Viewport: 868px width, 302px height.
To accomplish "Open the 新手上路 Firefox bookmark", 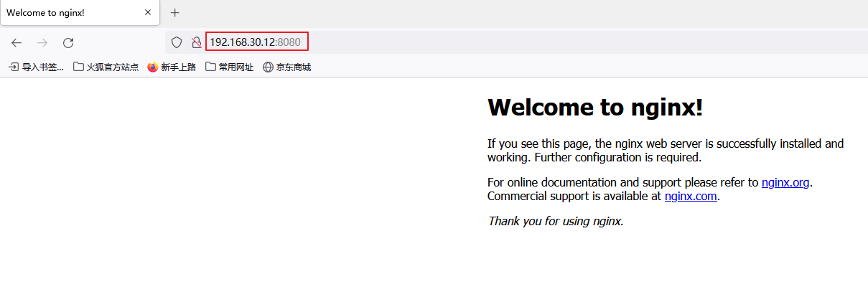I will click(172, 67).
